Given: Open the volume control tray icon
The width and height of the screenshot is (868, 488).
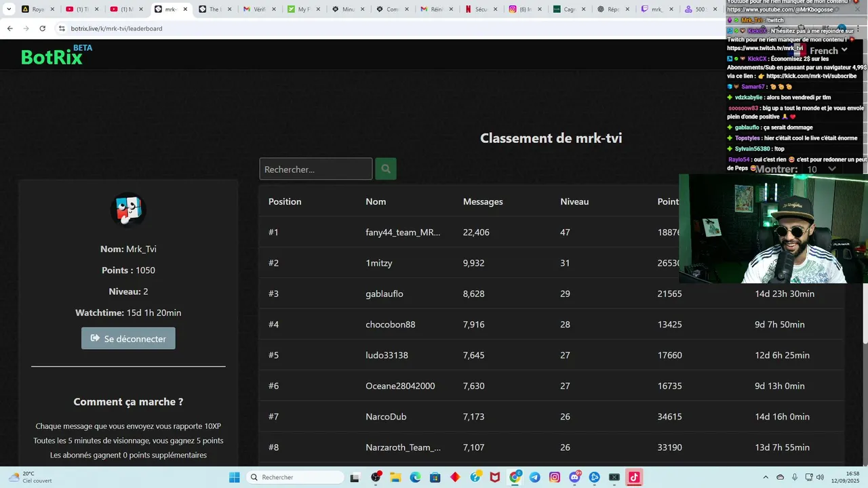Looking at the screenshot, I should (x=820, y=477).
